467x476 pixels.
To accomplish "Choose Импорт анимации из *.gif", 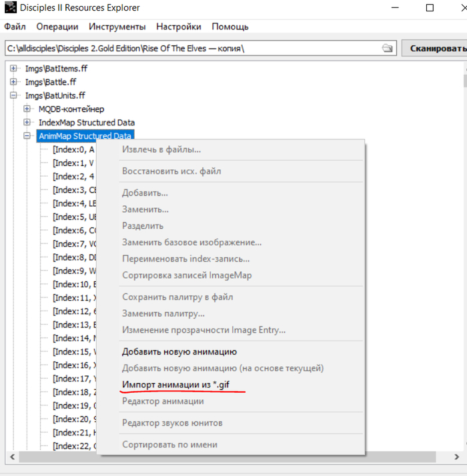I will pos(177,385).
